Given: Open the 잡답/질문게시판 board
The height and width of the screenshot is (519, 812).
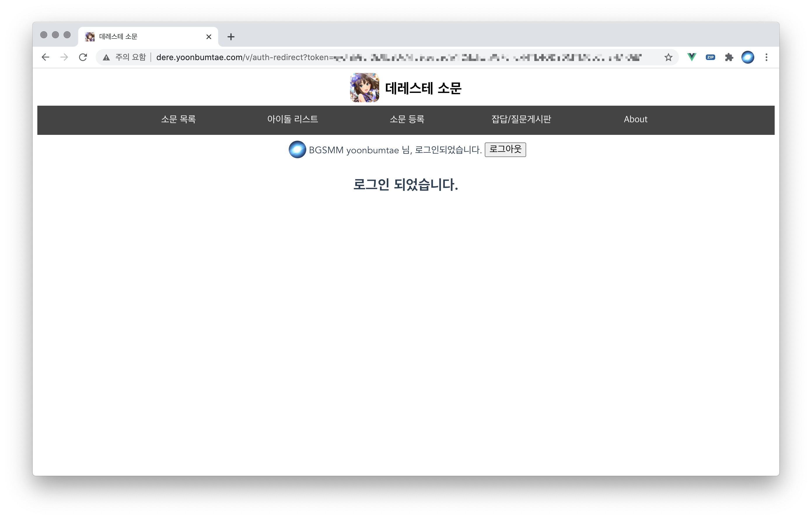Looking at the screenshot, I should click(x=521, y=119).
